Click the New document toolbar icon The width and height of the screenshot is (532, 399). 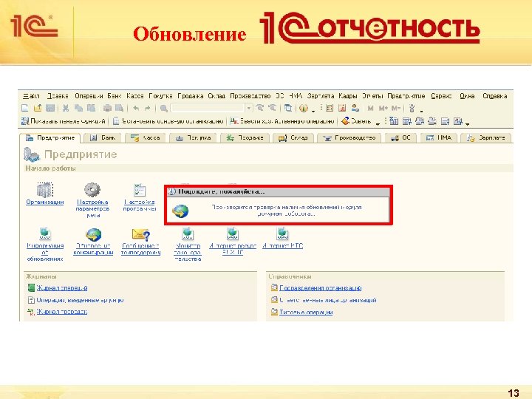point(25,108)
